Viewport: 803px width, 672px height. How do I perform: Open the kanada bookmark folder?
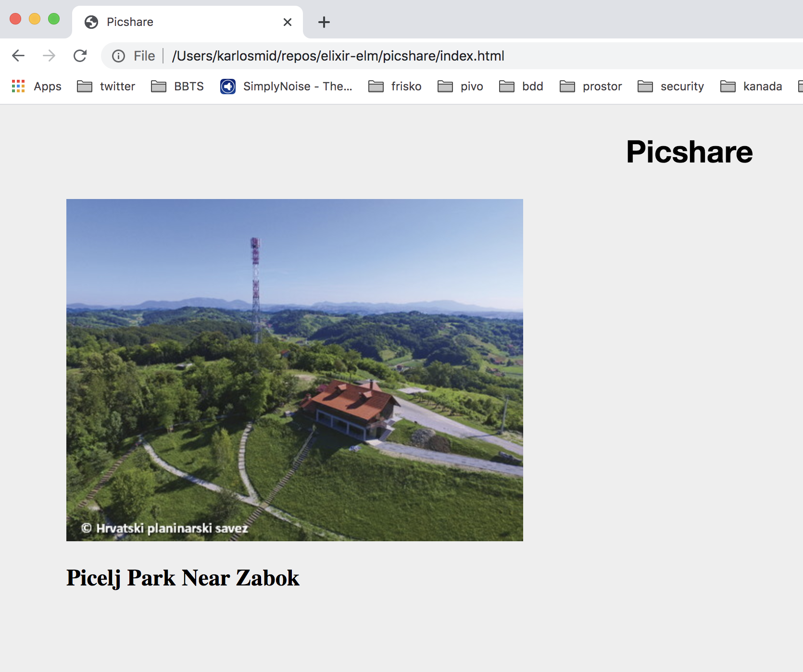point(751,87)
